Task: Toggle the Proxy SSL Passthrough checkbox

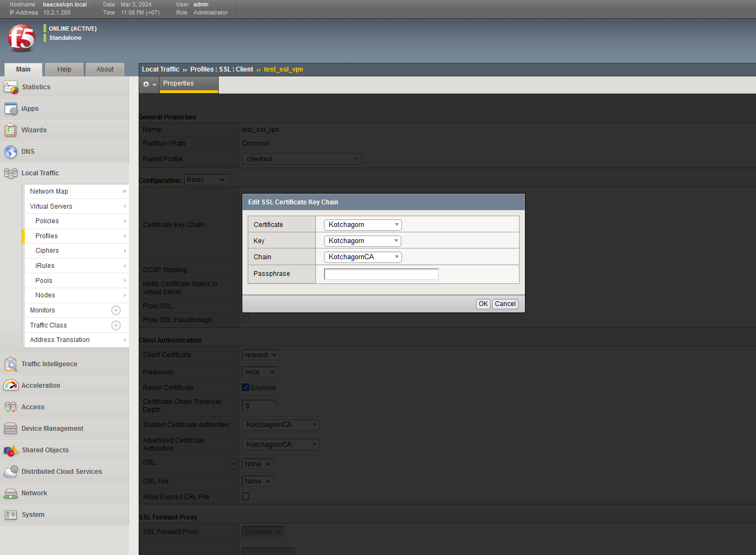Action: pyautogui.click(x=246, y=319)
